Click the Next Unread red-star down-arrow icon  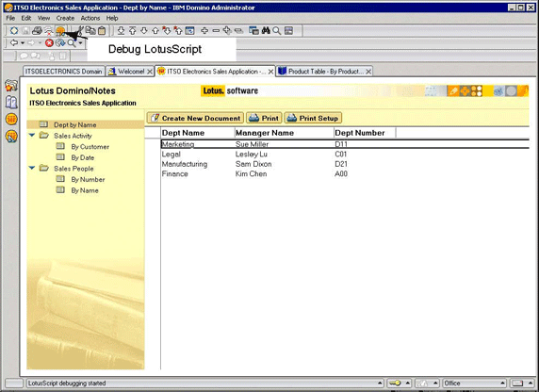click(x=167, y=30)
